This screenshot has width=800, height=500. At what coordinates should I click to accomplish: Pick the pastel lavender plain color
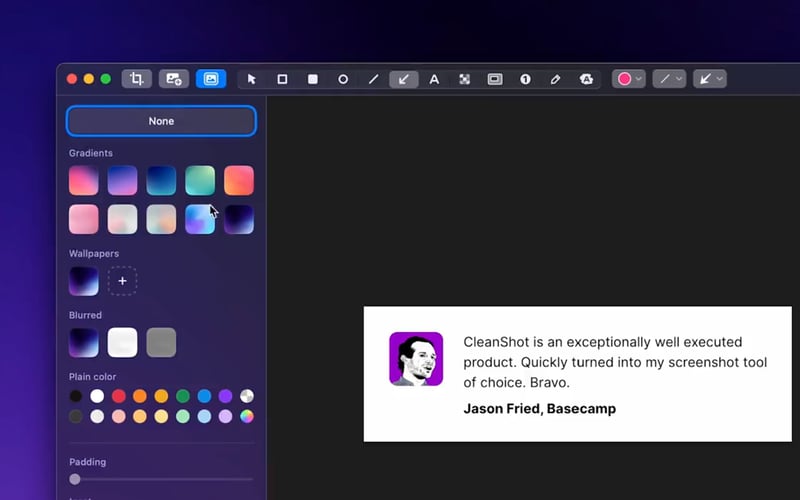tap(226, 416)
